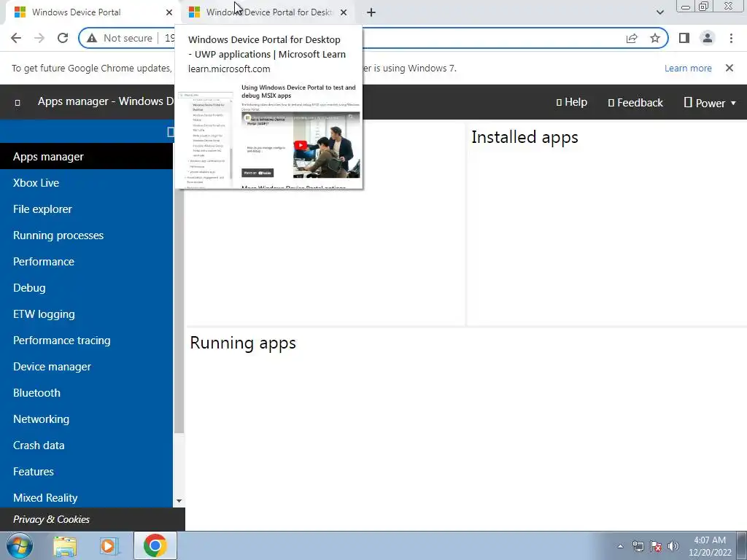Switch to Windows Device Portal for Desktop tab
This screenshot has height=560, width=747.
pyautogui.click(x=268, y=12)
